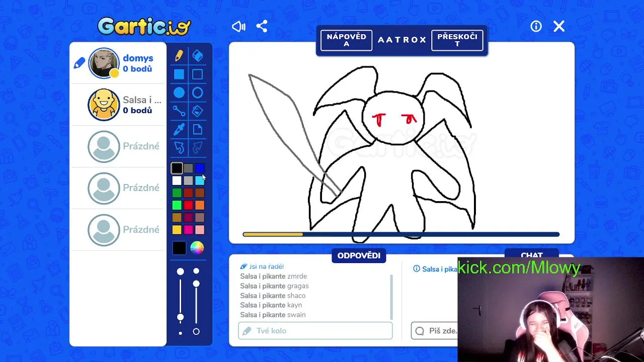Pick the white color swatch

177,180
